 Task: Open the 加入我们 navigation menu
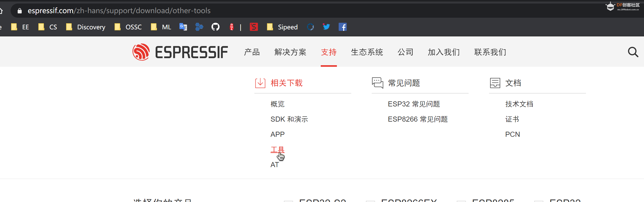pyautogui.click(x=444, y=52)
